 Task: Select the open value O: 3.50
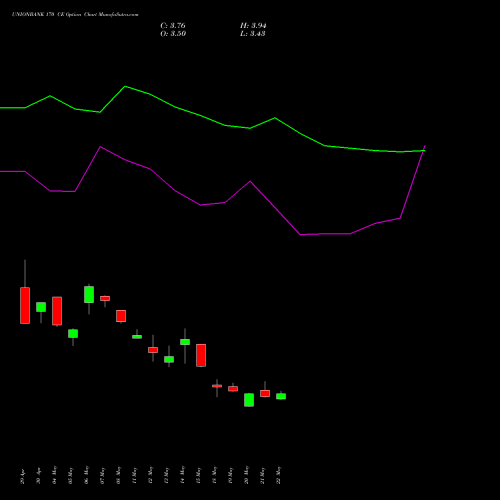coord(173,34)
